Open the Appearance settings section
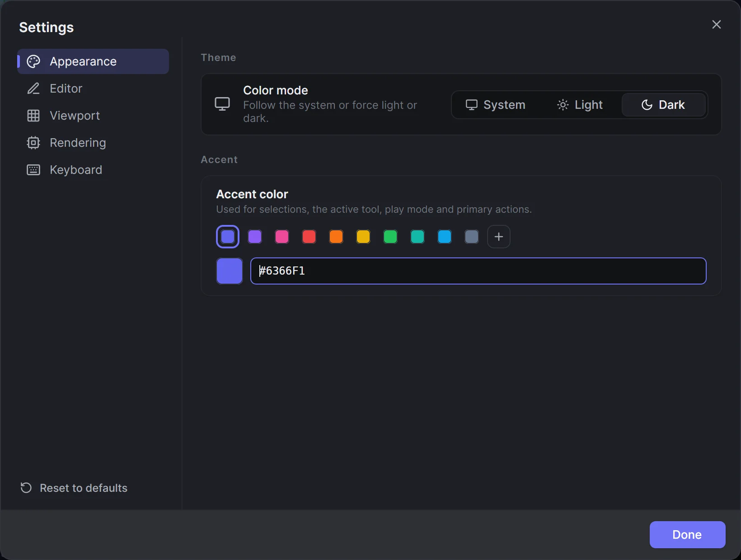 93,61
